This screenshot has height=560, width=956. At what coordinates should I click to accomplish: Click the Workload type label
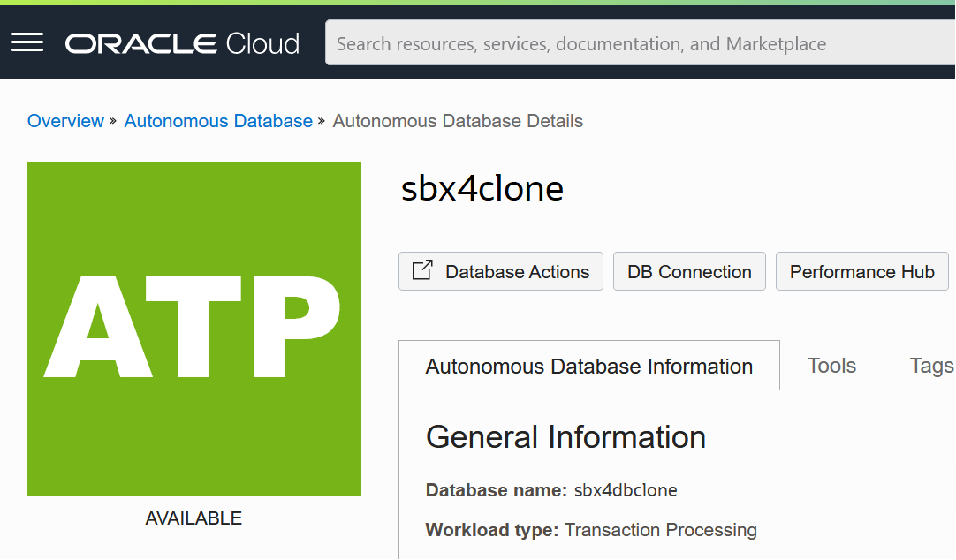[x=491, y=530]
